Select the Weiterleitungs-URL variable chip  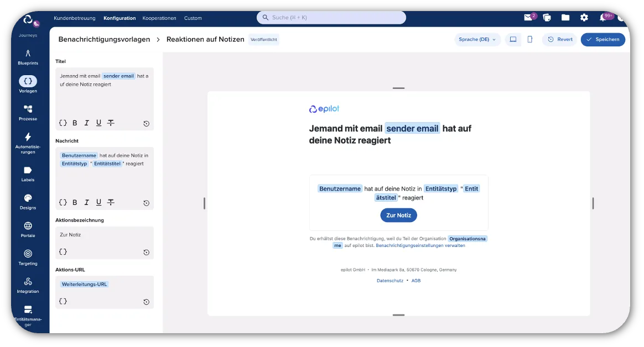coord(84,284)
